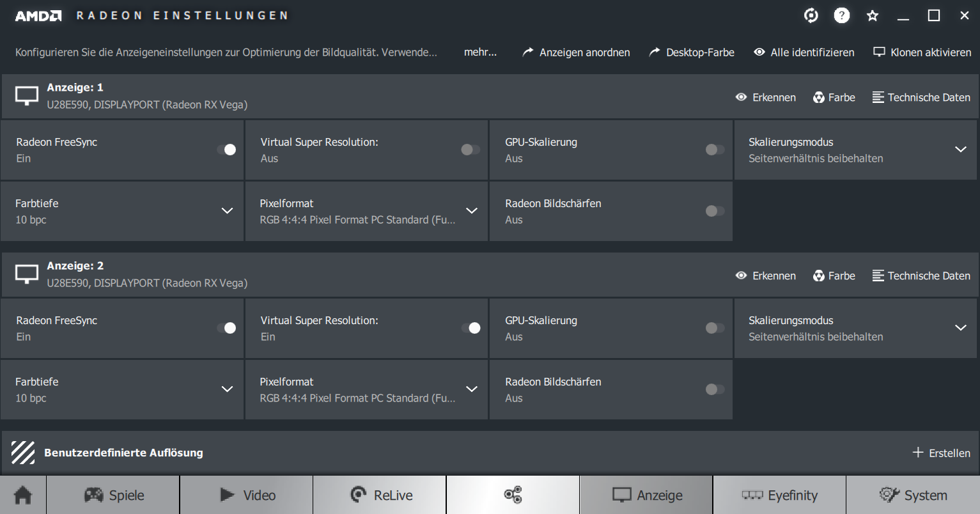The image size is (980, 514).
Task: Switch to the Video tab
Action: pyautogui.click(x=247, y=495)
